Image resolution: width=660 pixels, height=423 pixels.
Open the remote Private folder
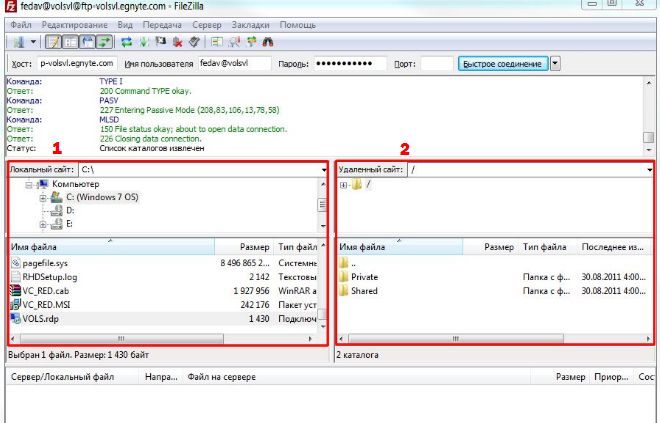point(365,277)
